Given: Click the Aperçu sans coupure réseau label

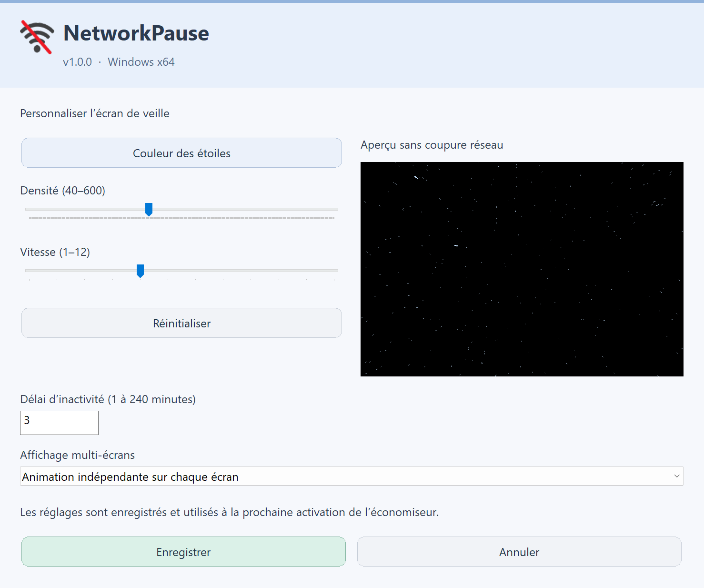Looking at the screenshot, I should pos(432,145).
